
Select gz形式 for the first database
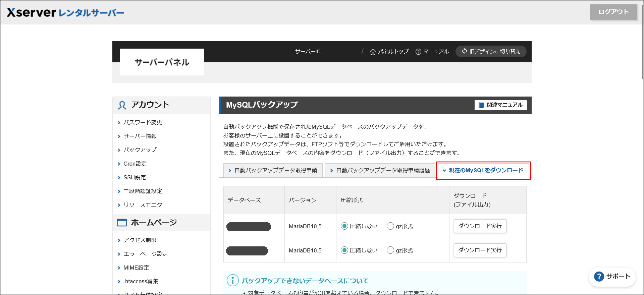point(390,226)
